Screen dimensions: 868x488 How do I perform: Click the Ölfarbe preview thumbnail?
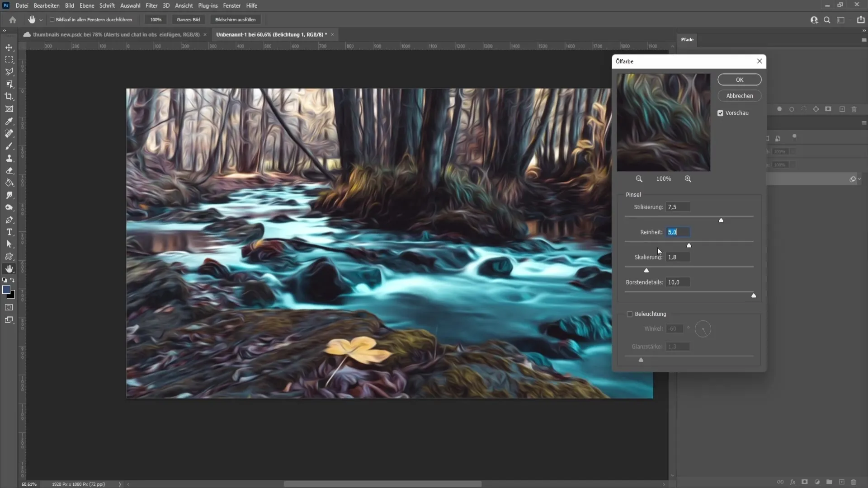click(x=664, y=122)
